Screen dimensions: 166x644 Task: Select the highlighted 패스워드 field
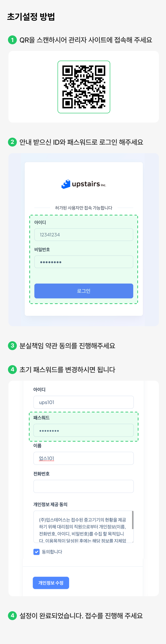coord(83,430)
